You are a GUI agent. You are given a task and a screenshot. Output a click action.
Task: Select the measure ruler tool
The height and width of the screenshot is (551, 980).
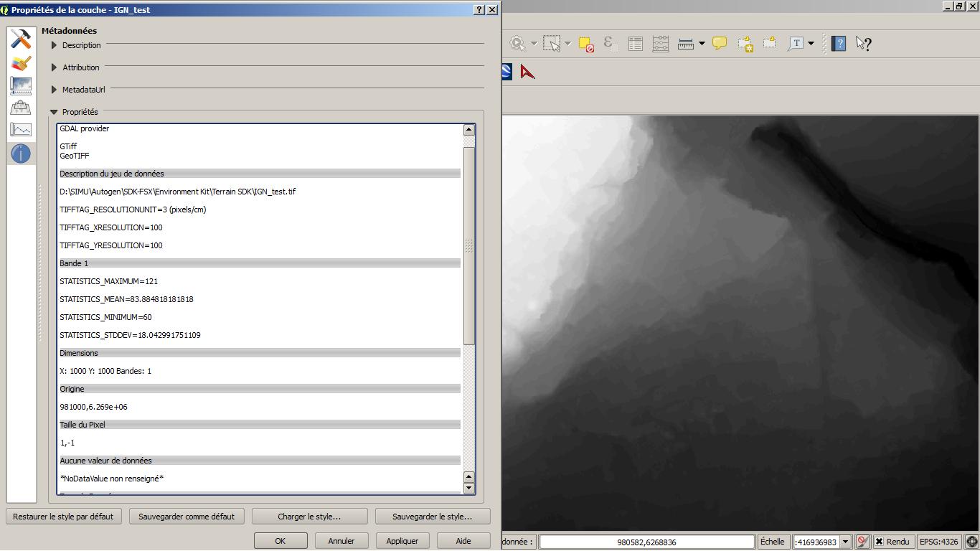[x=686, y=44]
